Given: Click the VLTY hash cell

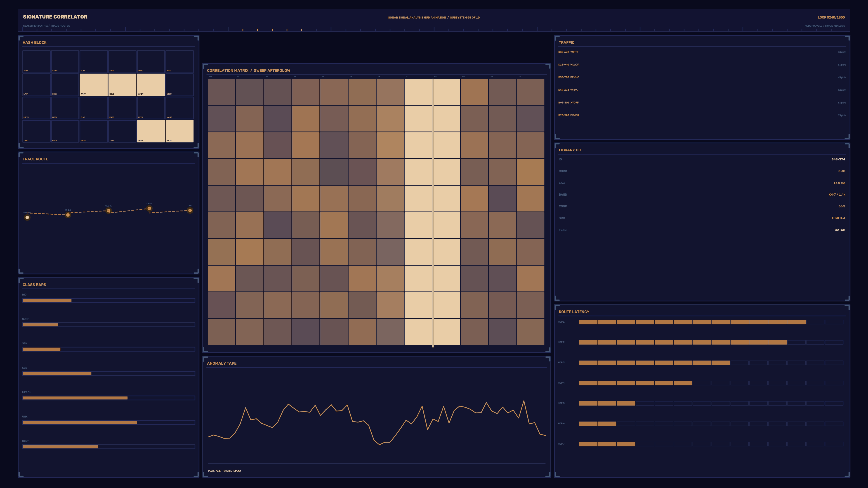Looking at the screenshot, I should [94, 62].
